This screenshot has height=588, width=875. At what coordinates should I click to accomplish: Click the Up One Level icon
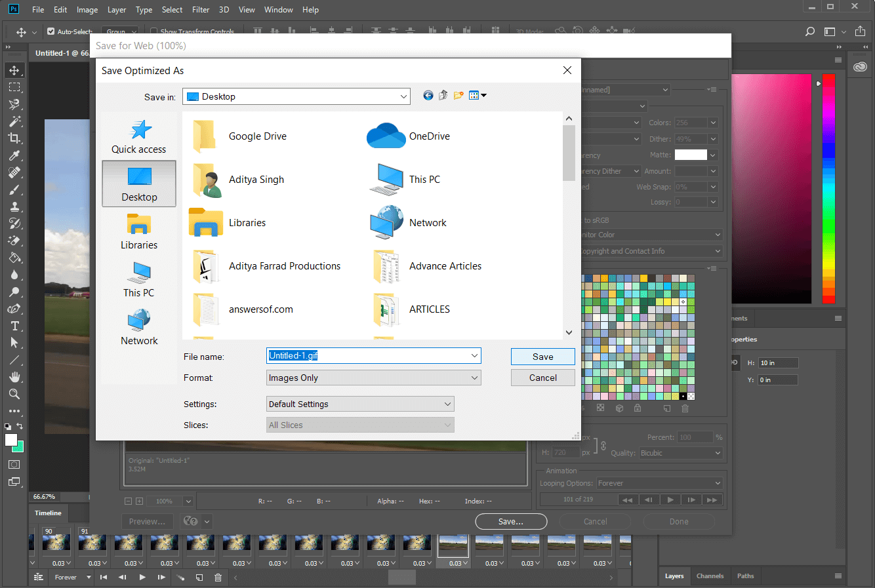(x=443, y=96)
